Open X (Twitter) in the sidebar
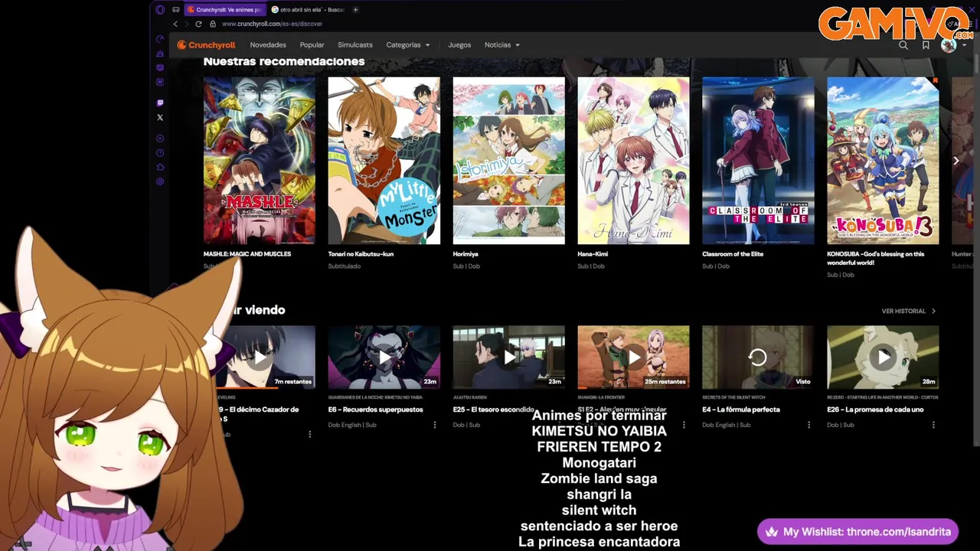The image size is (980, 551). pos(160,118)
